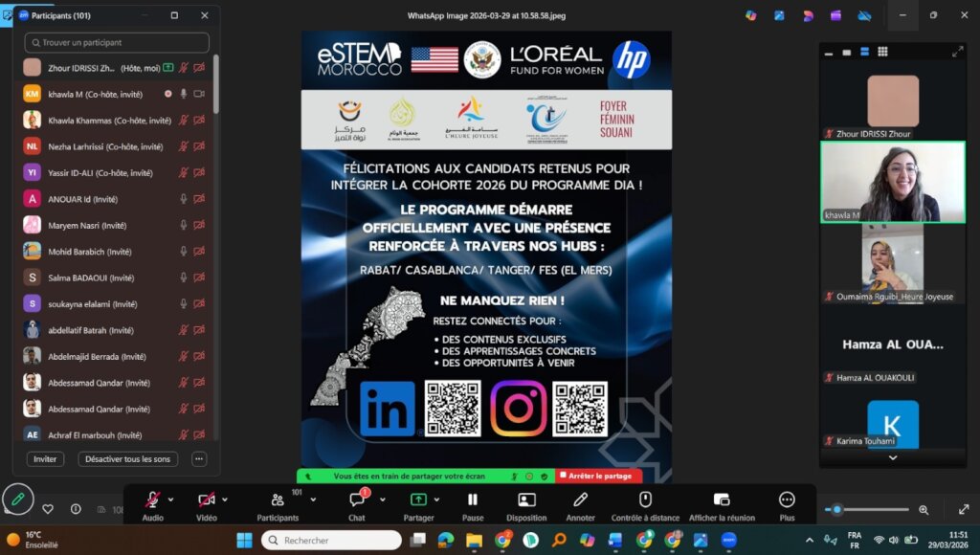Toggle microphone icon for ANOUAR Id
The image size is (980, 555).
click(x=183, y=199)
